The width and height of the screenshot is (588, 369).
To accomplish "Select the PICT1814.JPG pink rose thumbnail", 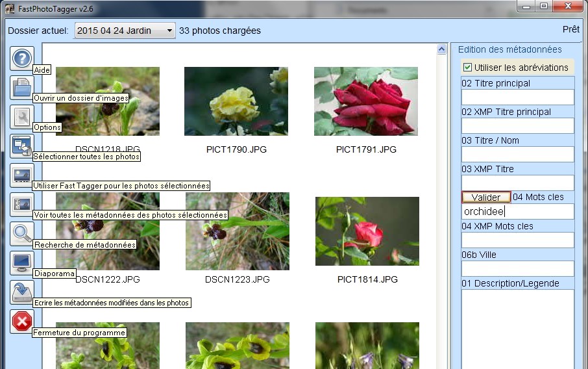I will pyautogui.click(x=367, y=231).
